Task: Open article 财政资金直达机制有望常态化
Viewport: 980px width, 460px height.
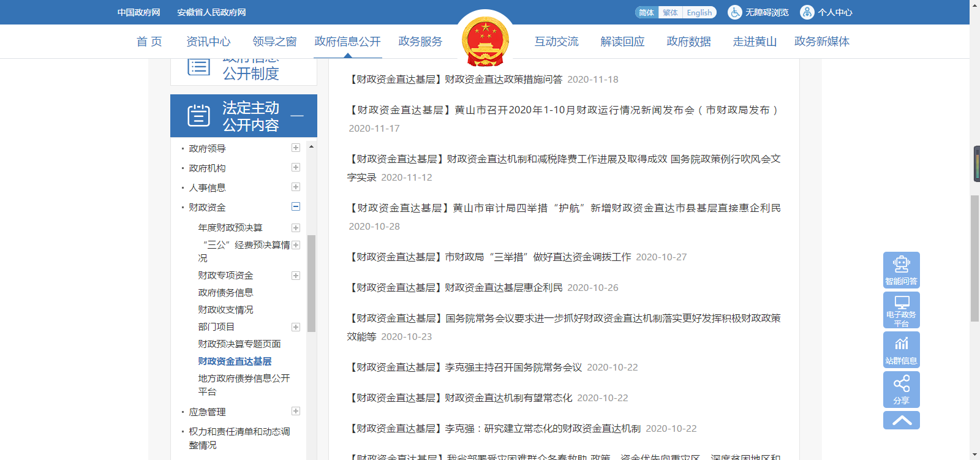Action: tap(508, 398)
